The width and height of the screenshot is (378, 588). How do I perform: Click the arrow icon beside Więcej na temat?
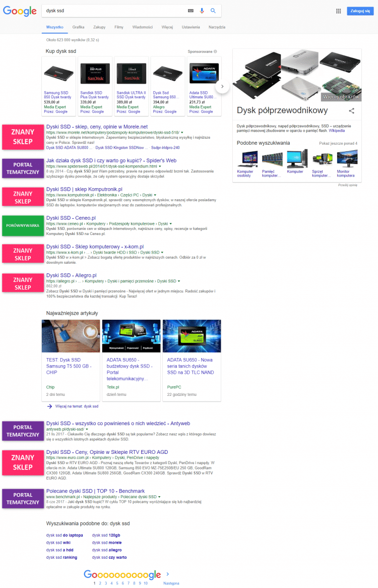(x=49, y=406)
